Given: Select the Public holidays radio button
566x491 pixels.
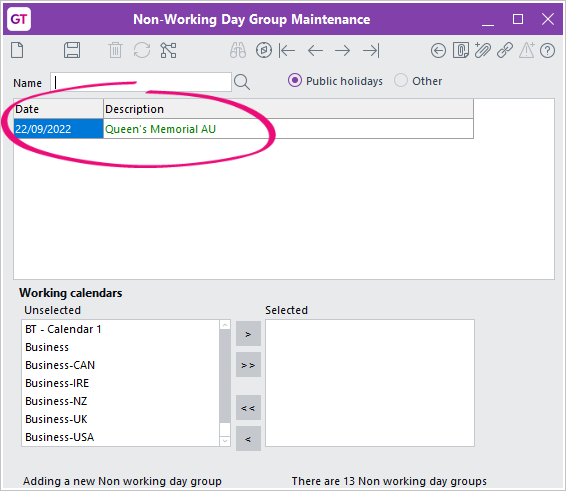Looking at the screenshot, I should click(295, 80).
